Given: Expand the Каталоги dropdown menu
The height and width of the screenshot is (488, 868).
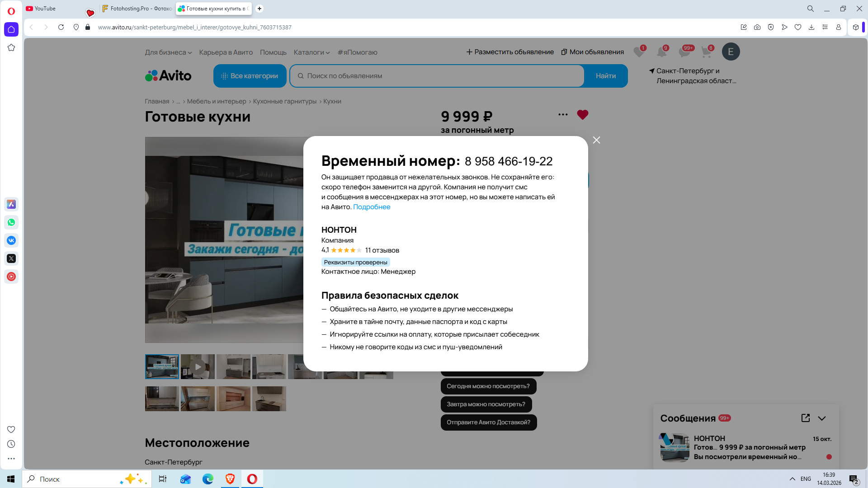Looking at the screenshot, I should (x=311, y=52).
